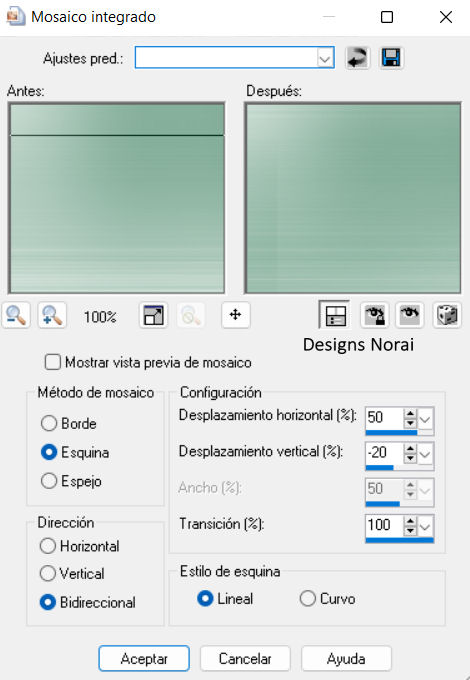Click the proof eye icon

(x=410, y=315)
